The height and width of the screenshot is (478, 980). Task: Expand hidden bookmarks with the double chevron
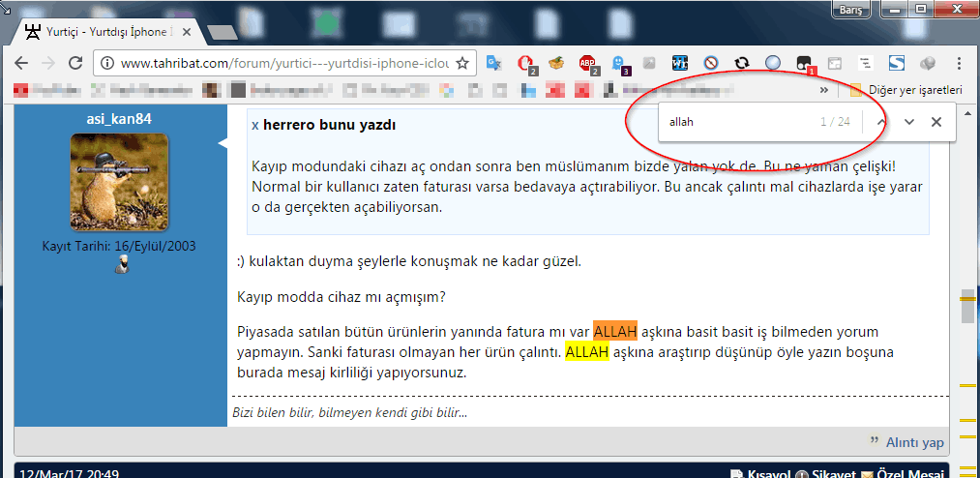824,90
